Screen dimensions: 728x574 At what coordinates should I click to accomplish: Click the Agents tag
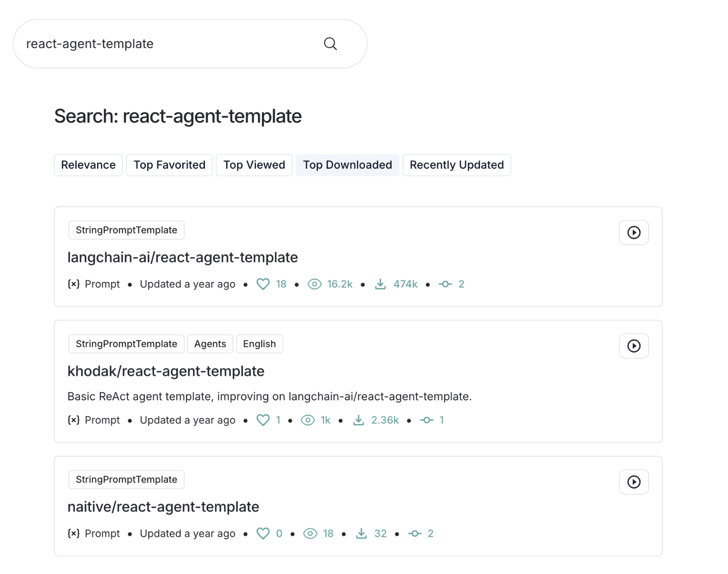[x=210, y=344]
